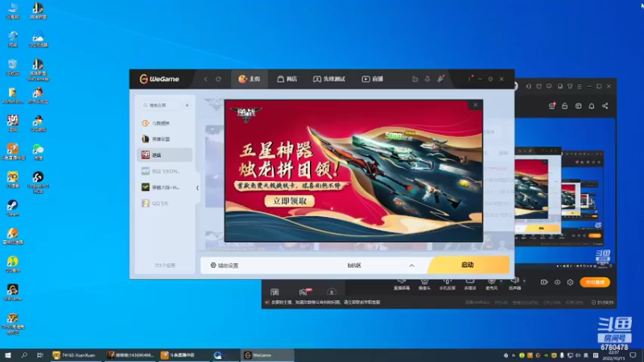Open the 先锋测试 tab in WeGame
Viewport: 644px width, 362px height.
(329, 79)
